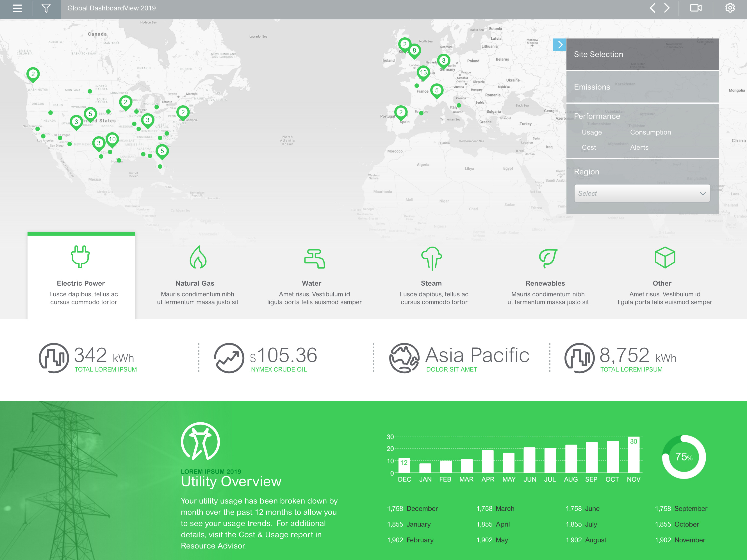The width and height of the screenshot is (747, 560).
Task: Click the Usage performance link
Action: click(x=592, y=132)
